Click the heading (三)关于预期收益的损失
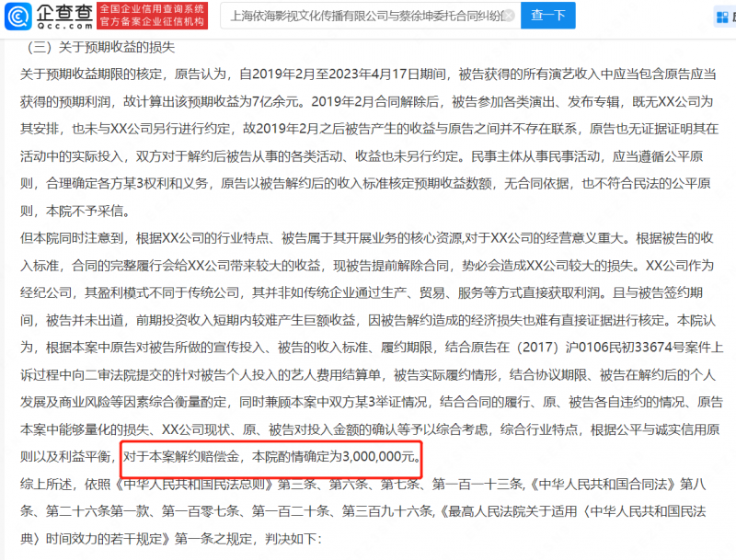Image resolution: width=736 pixels, height=560 pixels. click(100, 47)
